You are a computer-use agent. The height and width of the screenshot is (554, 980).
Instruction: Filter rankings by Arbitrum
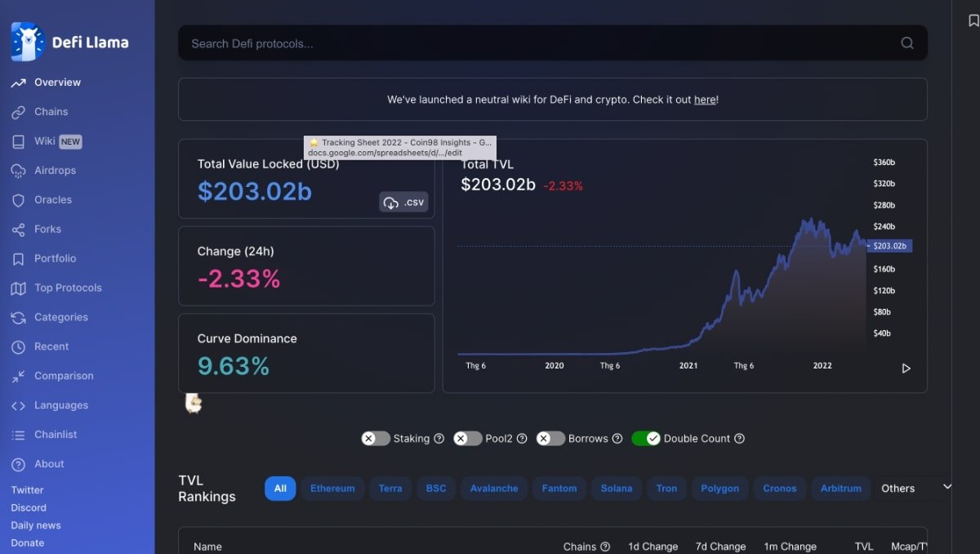pos(841,489)
